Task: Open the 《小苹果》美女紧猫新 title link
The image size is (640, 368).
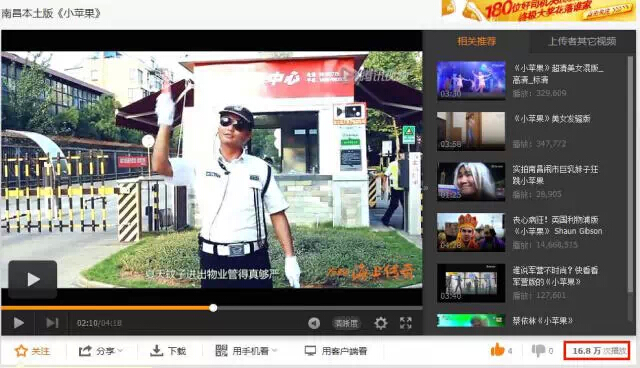Action: [x=551, y=119]
